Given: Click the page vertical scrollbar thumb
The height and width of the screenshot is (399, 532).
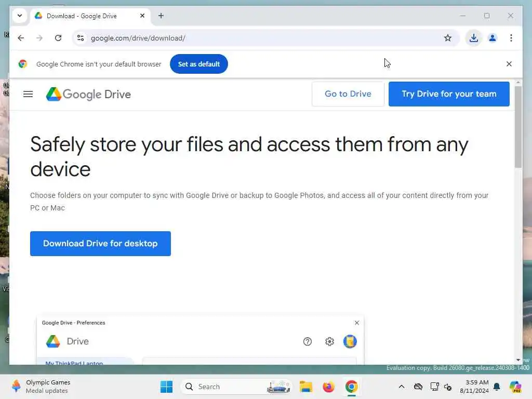Looking at the screenshot, I should point(518,127).
